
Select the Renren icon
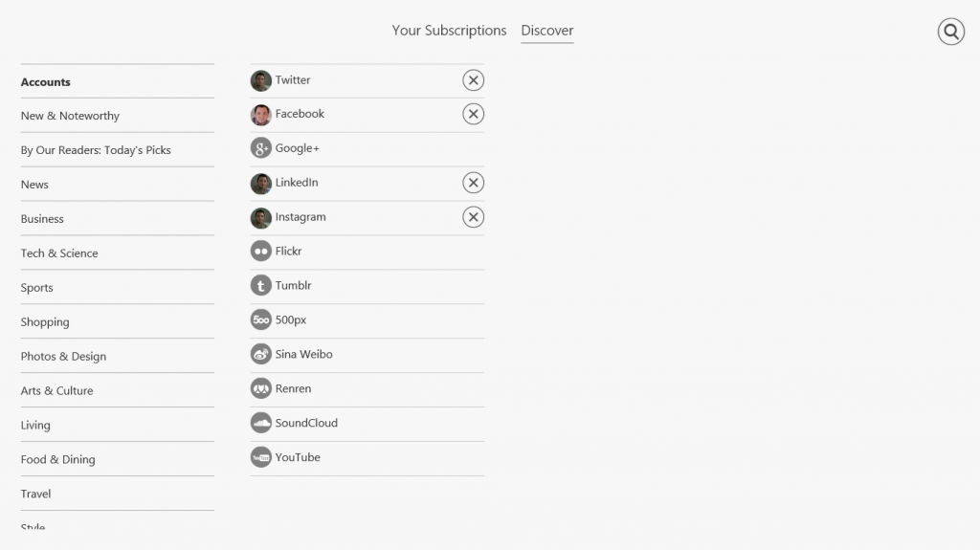coord(260,389)
